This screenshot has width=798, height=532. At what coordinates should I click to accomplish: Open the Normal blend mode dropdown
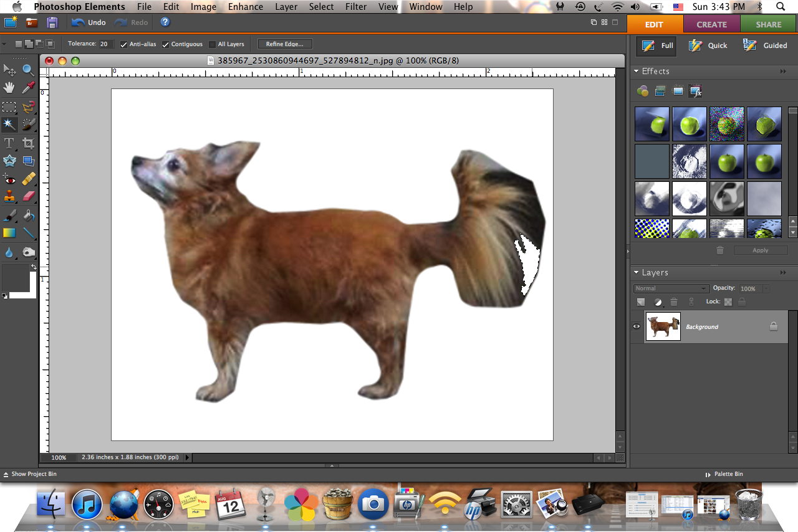671,288
